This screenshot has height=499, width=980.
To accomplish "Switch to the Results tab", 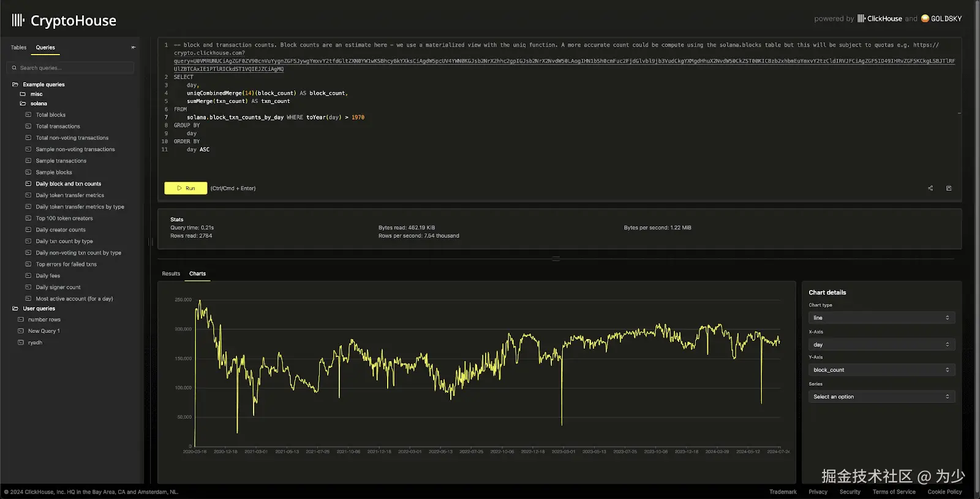I will [171, 273].
